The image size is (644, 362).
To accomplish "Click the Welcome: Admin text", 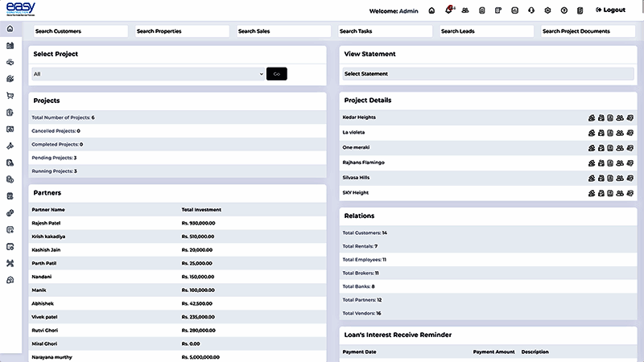I will (394, 11).
